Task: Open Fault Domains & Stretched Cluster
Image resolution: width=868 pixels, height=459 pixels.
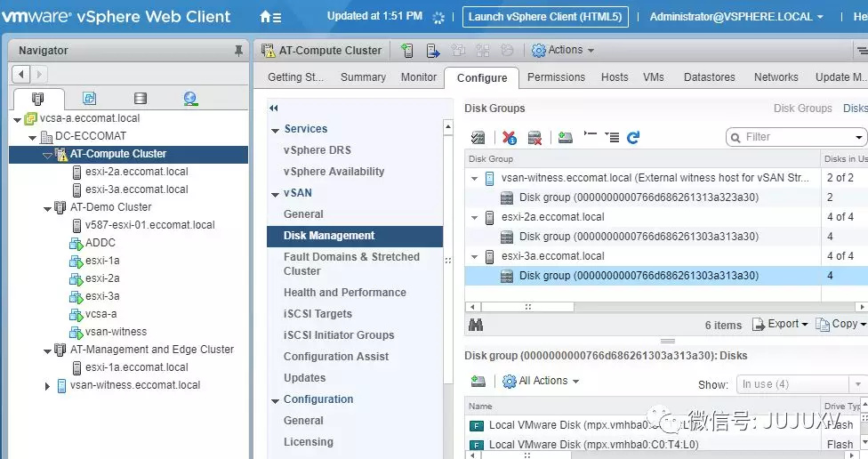Action: pos(351,264)
